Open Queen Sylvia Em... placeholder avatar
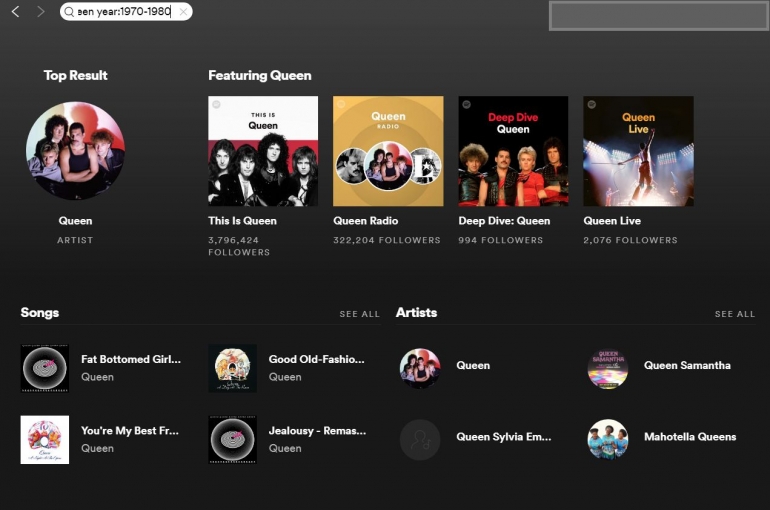The height and width of the screenshot is (510, 770). (x=420, y=440)
